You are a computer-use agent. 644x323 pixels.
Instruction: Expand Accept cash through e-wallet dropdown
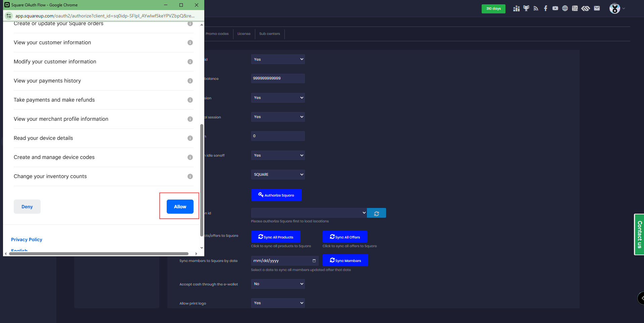click(x=278, y=284)
